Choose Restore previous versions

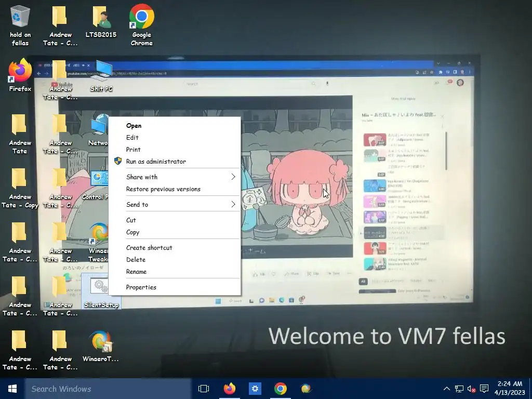(175, 189)
